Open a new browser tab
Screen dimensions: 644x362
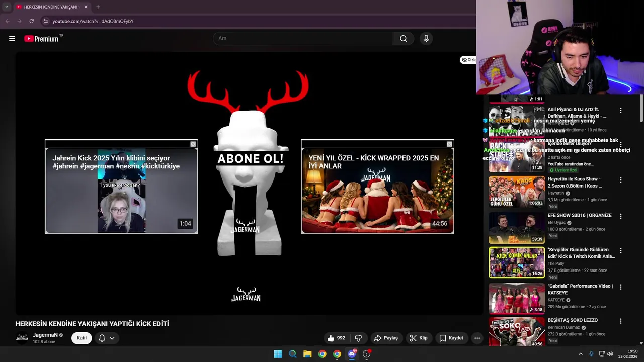(x=98, y=7)
